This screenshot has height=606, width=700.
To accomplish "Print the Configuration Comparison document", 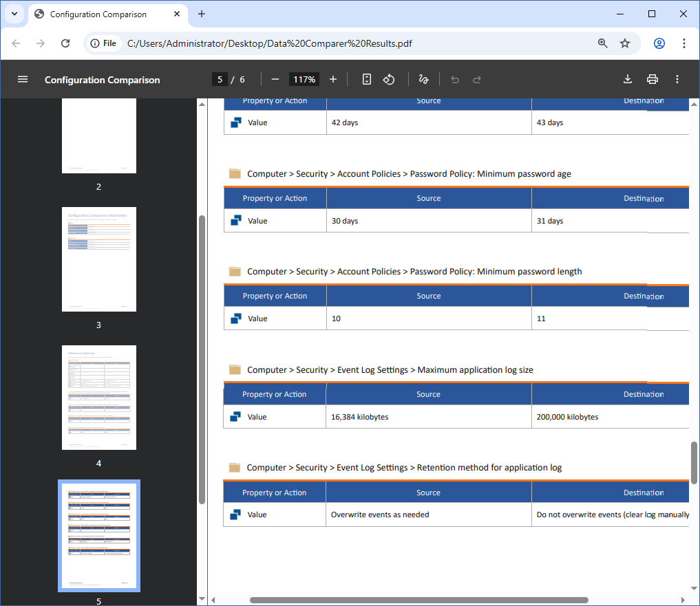I will pyautogui.click(x=653, y=79).
